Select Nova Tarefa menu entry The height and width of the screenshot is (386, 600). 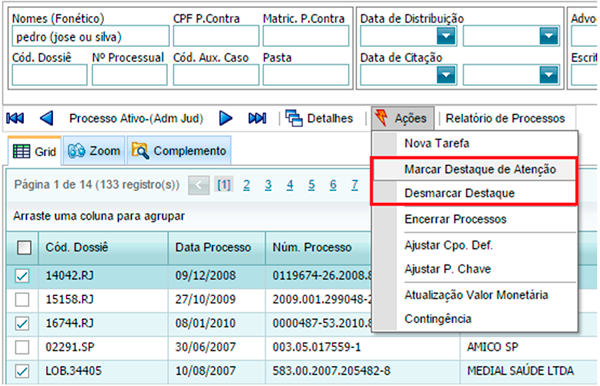tap(474, 143)
